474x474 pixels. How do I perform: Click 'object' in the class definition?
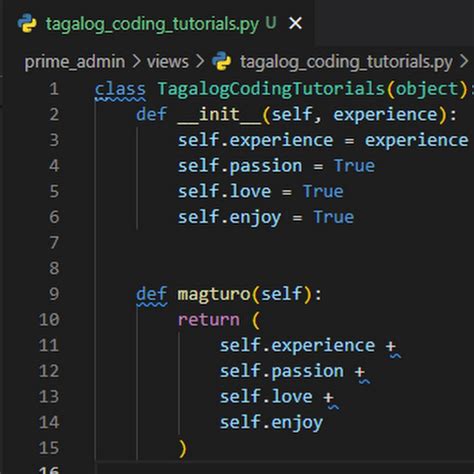[427, 90]
